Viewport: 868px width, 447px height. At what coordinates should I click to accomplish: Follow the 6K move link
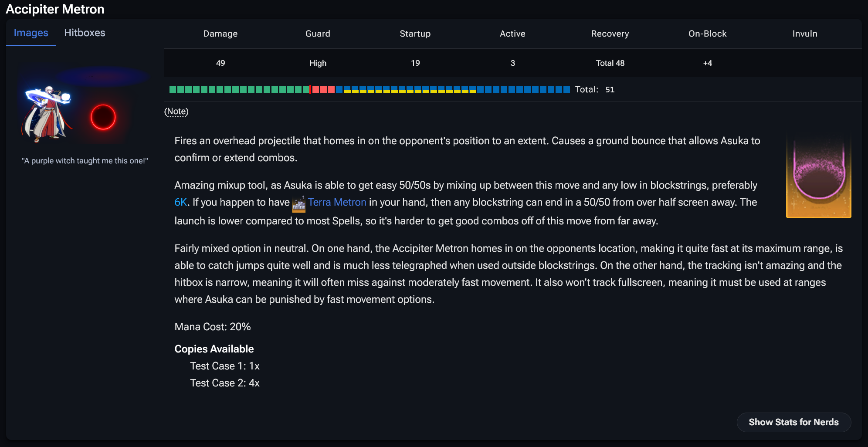pos(180,202)
